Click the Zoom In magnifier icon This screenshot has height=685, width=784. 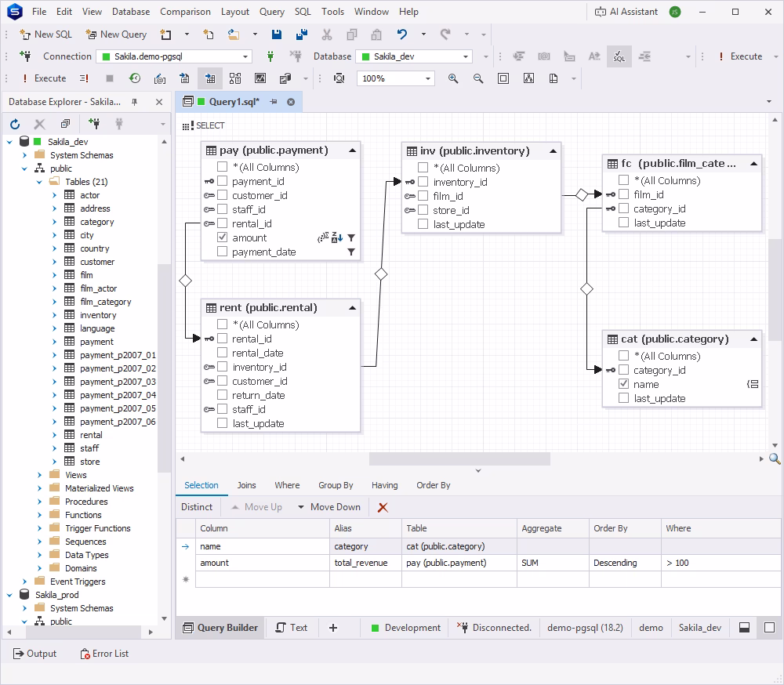(x=453, y=78)
